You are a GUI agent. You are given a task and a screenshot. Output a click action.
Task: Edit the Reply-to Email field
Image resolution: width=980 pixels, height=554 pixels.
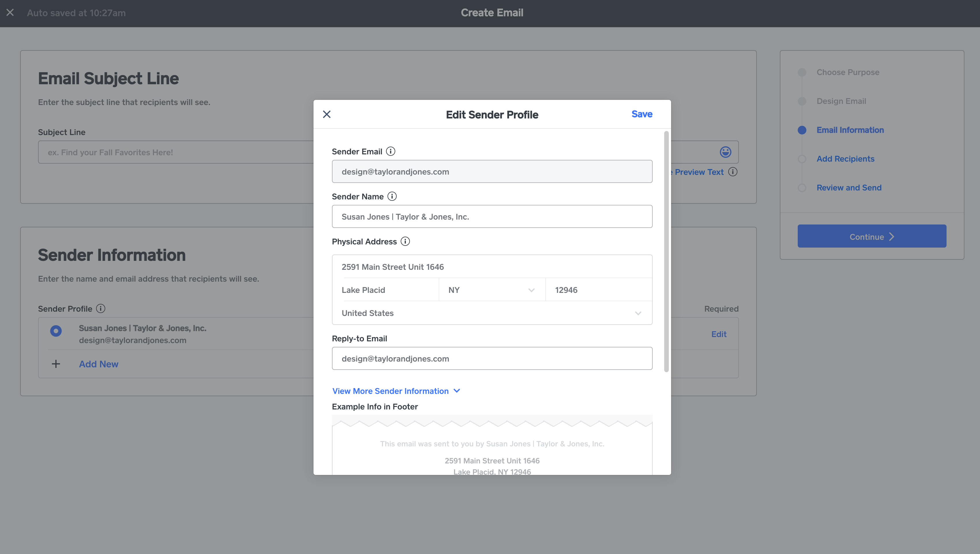(492, 358)
